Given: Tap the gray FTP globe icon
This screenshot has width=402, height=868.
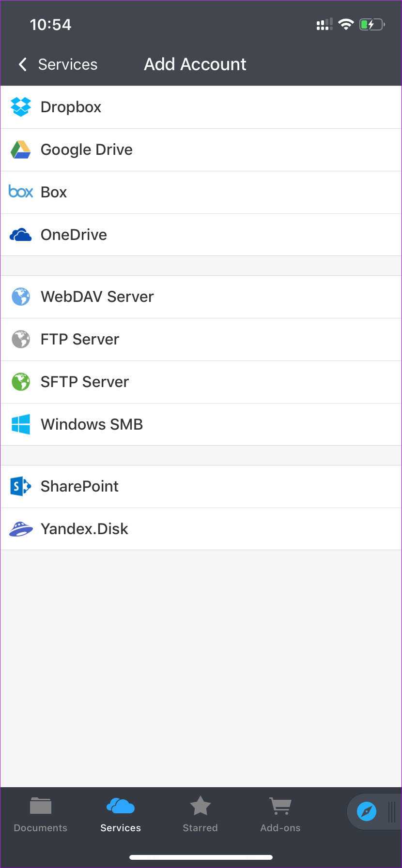Looking at the screenshot, I should point(21,339).
